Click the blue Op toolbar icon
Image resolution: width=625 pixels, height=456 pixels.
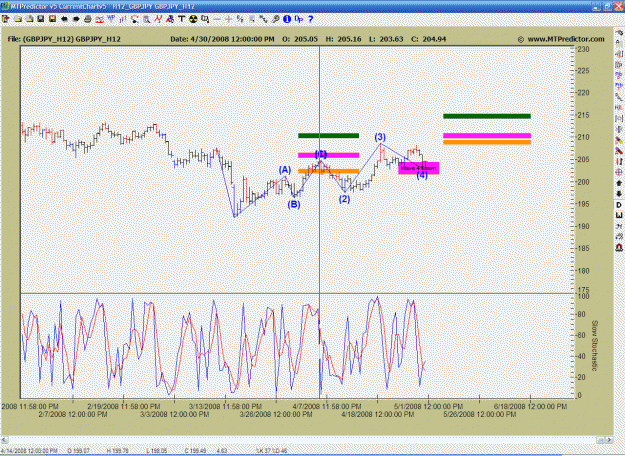coord(299,19)
